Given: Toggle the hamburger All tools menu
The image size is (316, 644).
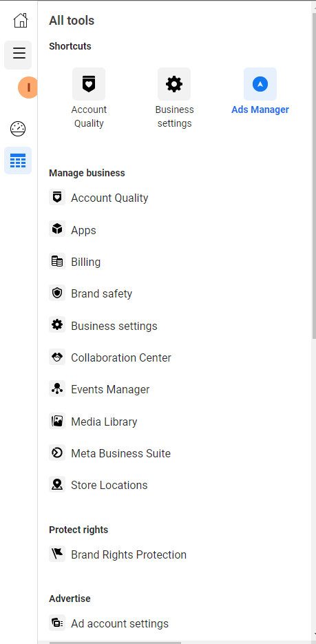Looking at the screenshot, I should point(18,55).
